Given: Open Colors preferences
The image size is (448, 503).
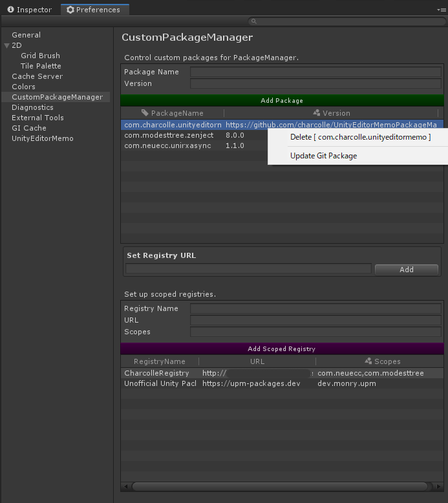Looking at the screenshot, I should [23, 87].
